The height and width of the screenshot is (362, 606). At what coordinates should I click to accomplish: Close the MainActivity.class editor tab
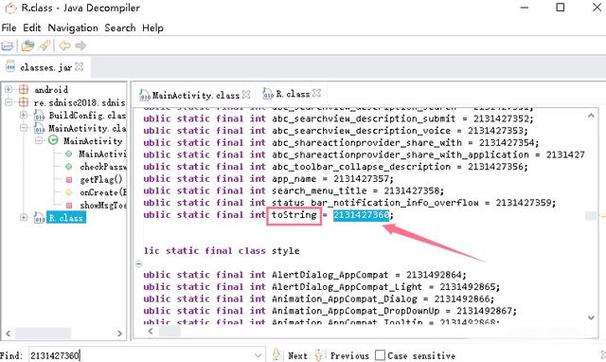(x=246, y=94)
